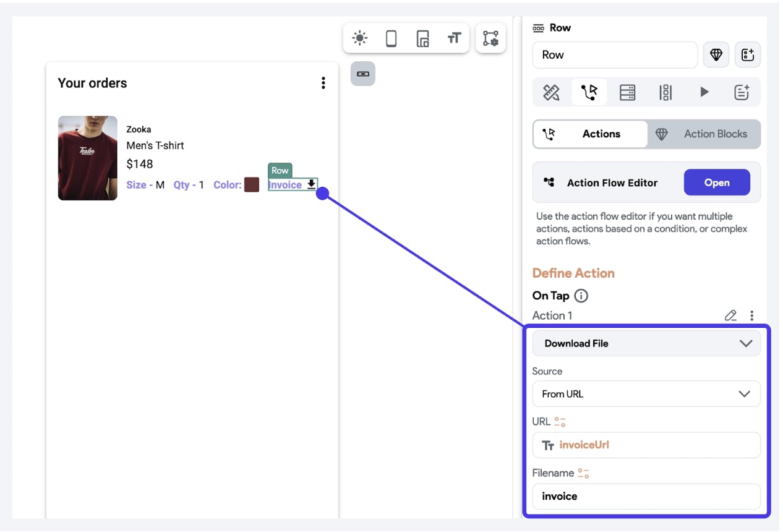Click the Zooka brand text
The image size is (783, 532).
coord(139,129)
